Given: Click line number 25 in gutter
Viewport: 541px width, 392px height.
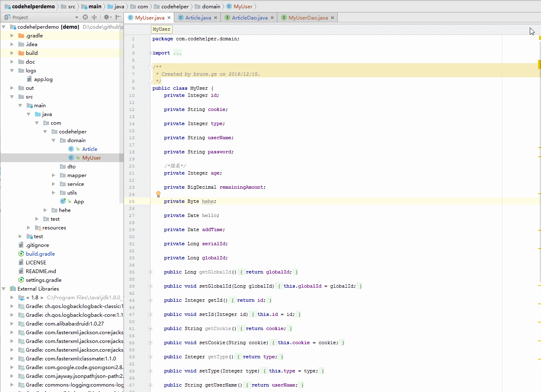Looking at the screenshot, I should 132,201.
